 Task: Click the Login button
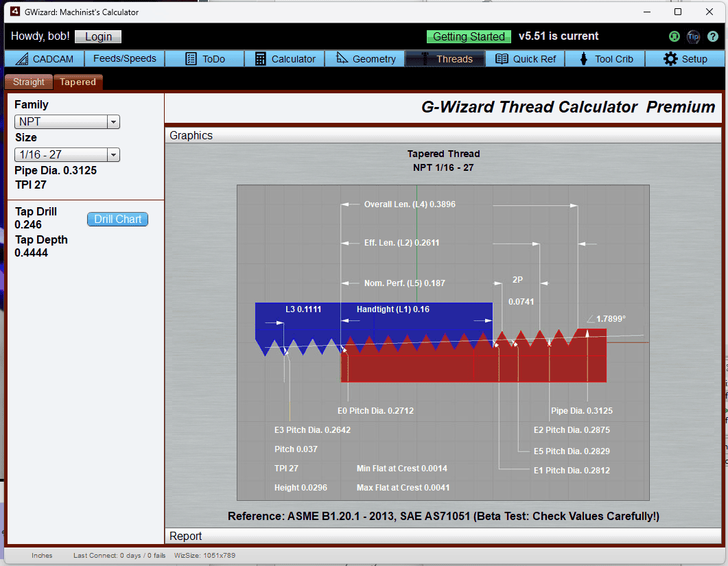(x=98, y=36)
